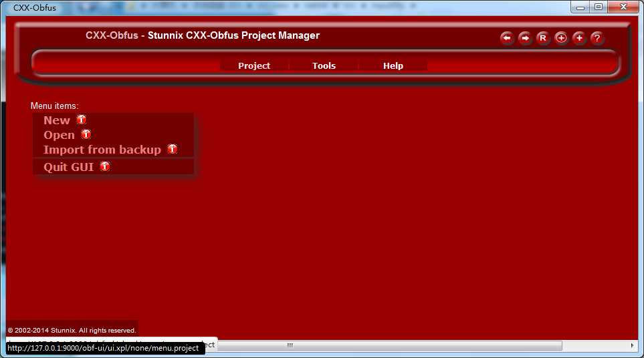Click the plain plus icon
The width and height of the screenshot is (644, 358).
[579, 38]
